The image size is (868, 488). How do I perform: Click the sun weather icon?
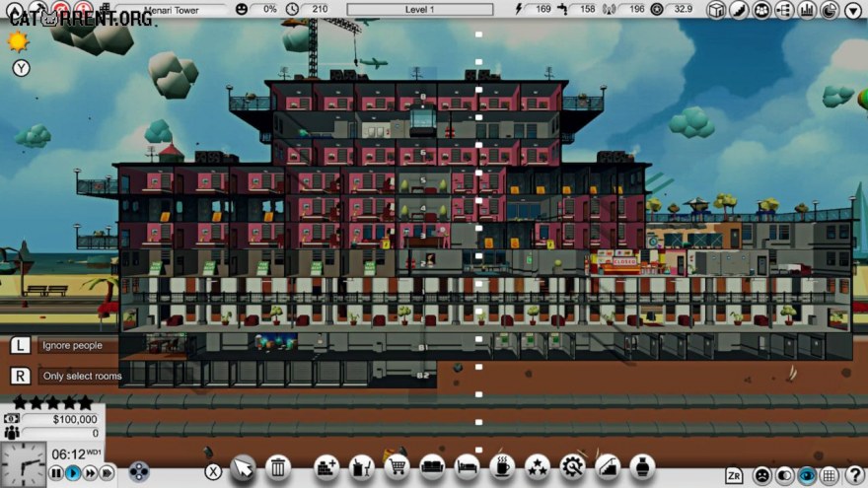click(18, 41)
